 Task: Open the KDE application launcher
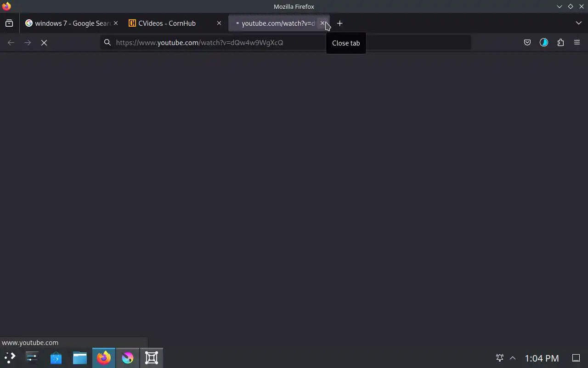[10, 357]
